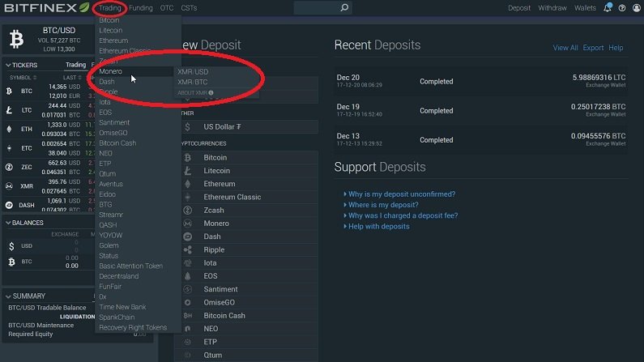The width and height of the screenshot is (644, 362).
Task: Sort tickers by Last column
Action: tap(72, 78)
